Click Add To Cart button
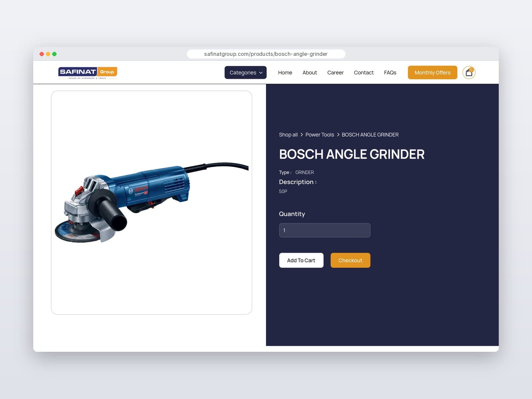The height and width of the screenshot is (399, 532). point(301,260)
